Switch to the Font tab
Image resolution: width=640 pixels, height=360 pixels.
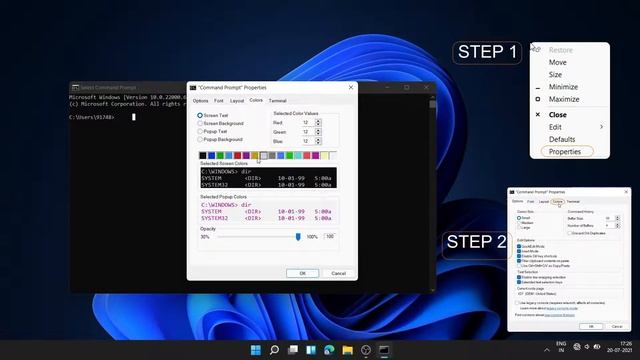point(219,100)
